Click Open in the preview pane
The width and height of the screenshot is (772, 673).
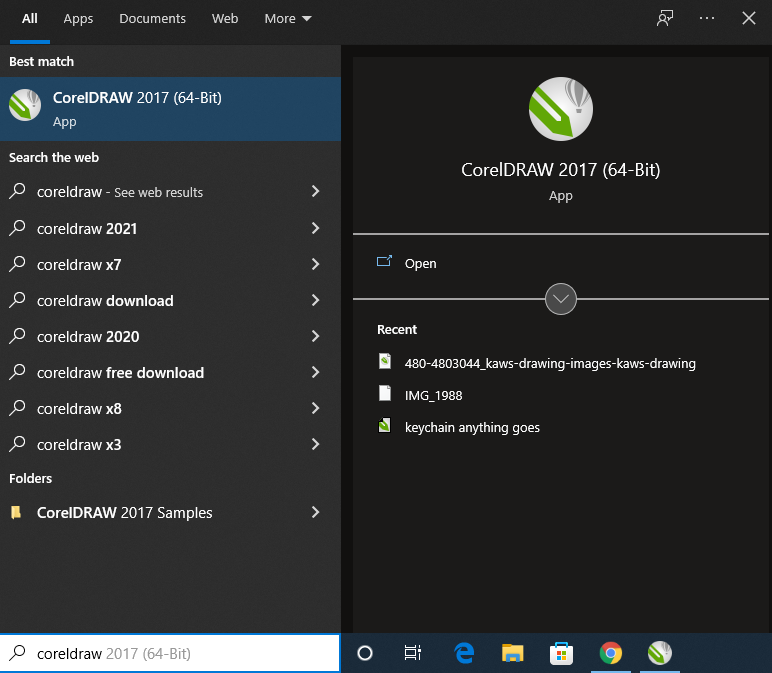(x=420, y=264)
